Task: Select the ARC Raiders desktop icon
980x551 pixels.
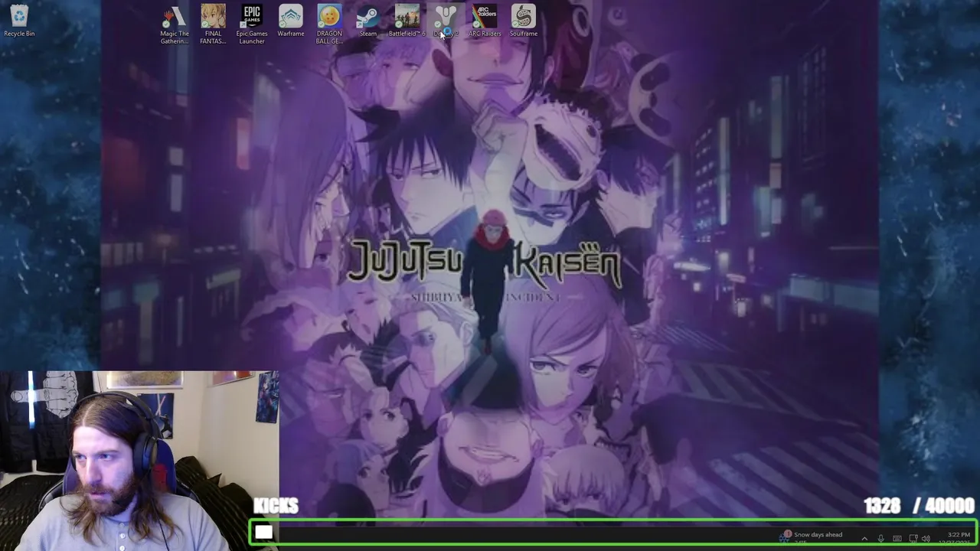Action: tap(485, 21)
